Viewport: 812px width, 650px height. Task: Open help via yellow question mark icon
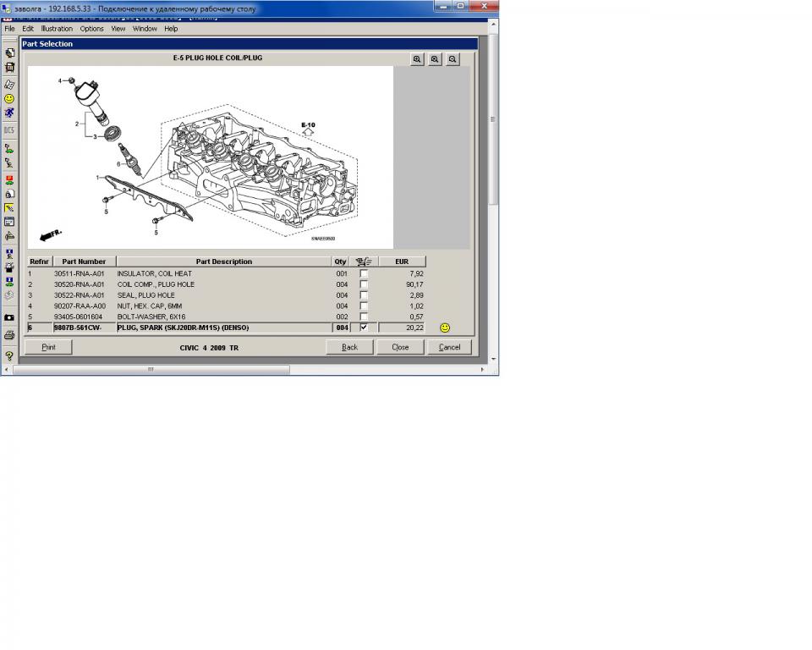(x=9, y=356)
